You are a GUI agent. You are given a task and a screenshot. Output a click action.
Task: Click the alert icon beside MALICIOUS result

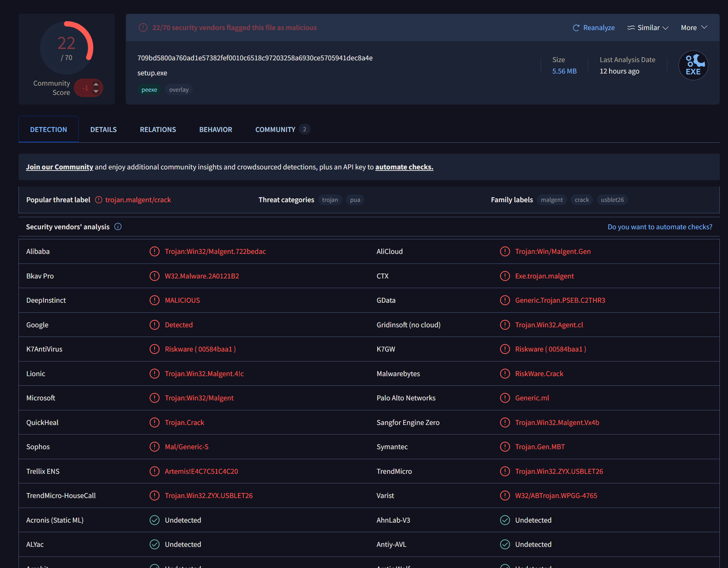pyautogui.click(x=154, y=301)
